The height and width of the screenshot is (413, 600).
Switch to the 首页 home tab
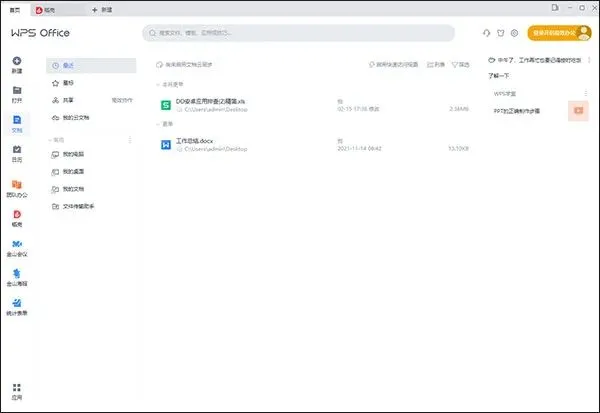click(x=15, y=10)
